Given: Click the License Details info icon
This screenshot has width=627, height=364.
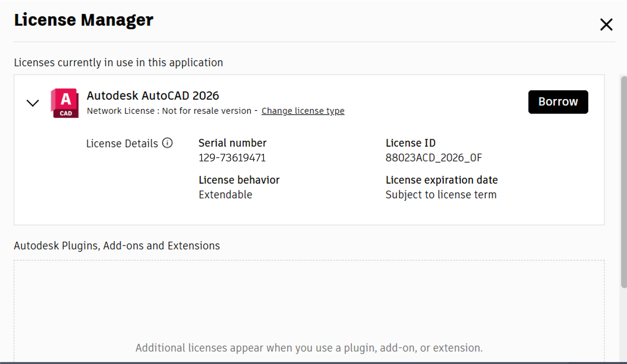Looking at the screenshot, I should tap(167, 143).
